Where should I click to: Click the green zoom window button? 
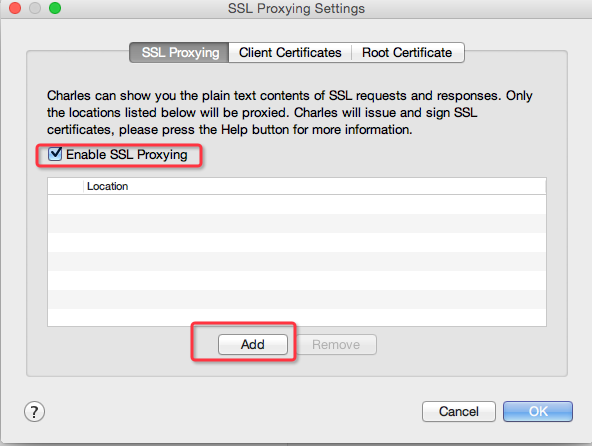[x=55, y=8]
